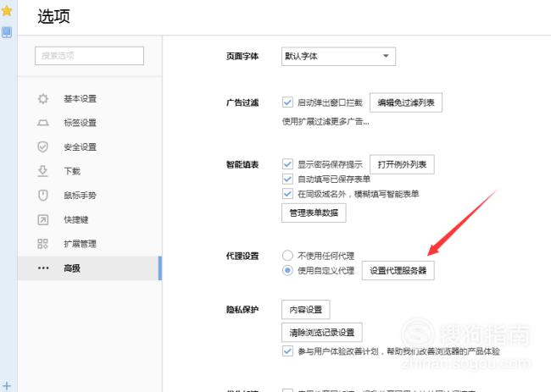The width and height of the screenshot is (551, 392).
Task: Click the gear icon for 基本设置
Action: pyautogui.click(x=43, y=98)
